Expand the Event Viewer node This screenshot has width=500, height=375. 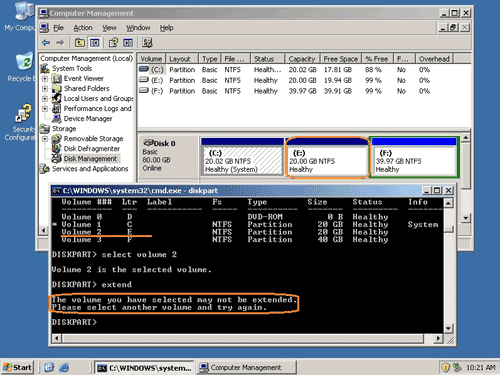45,79
